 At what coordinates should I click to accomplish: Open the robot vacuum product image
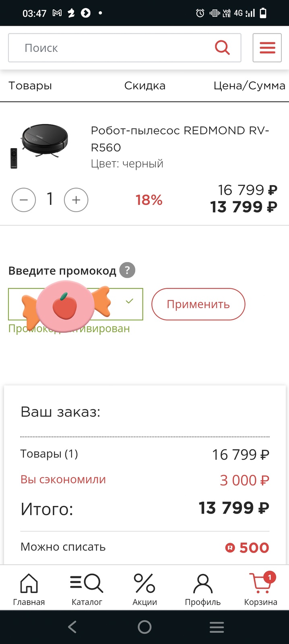[x=39, y=146]
